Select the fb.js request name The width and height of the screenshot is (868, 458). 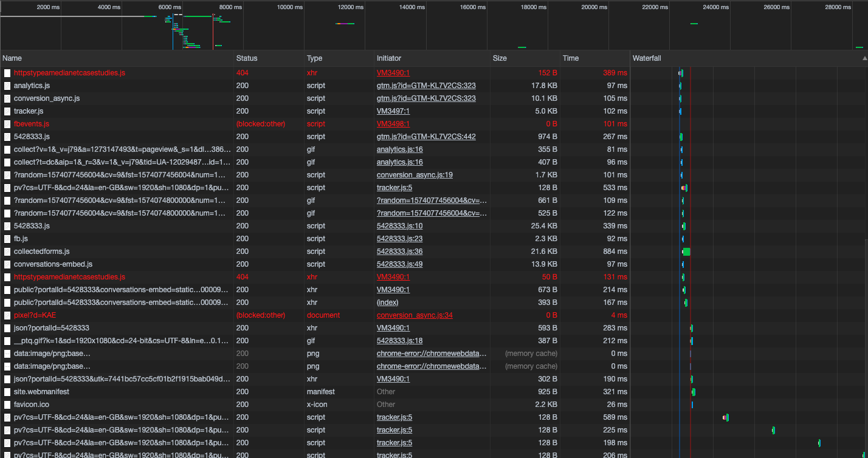tap(21, 239)
